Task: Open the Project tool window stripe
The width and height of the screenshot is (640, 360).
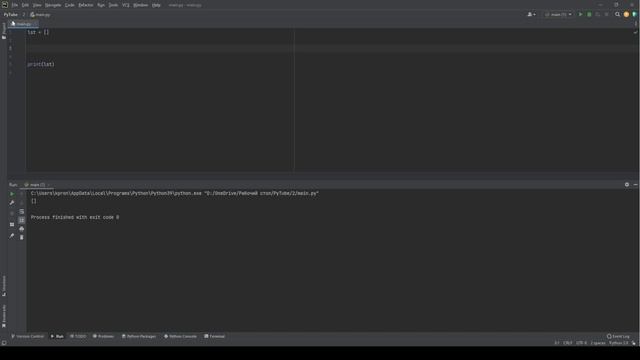Action: pos(4,31)
